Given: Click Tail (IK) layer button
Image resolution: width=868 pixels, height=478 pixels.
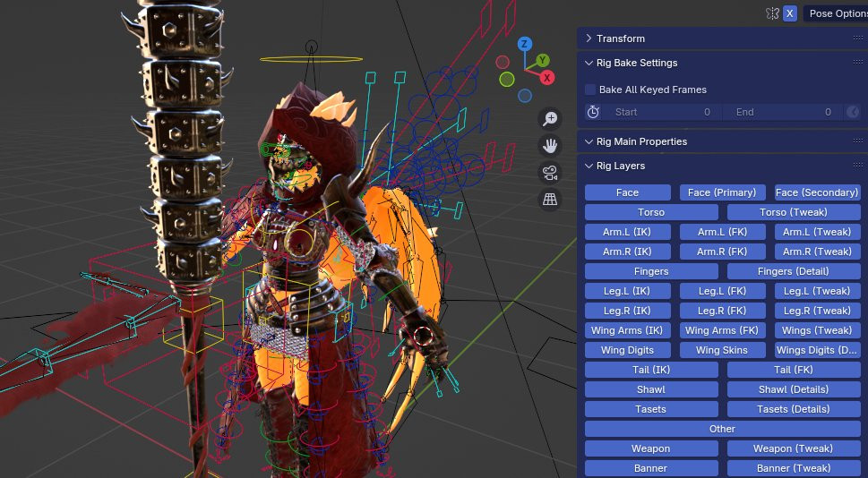Looking at the screenshot, I should pyautogui.click(x=651, y=370).
